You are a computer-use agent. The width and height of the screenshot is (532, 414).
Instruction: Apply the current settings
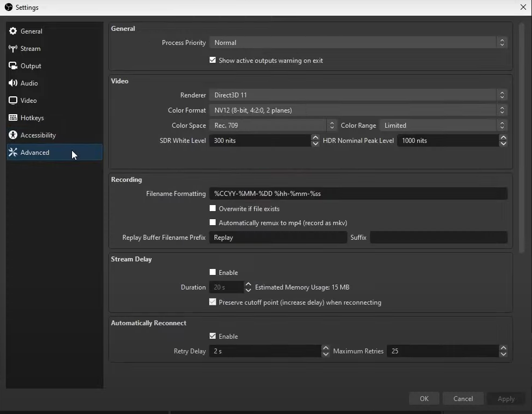click(x=505, y=398)
